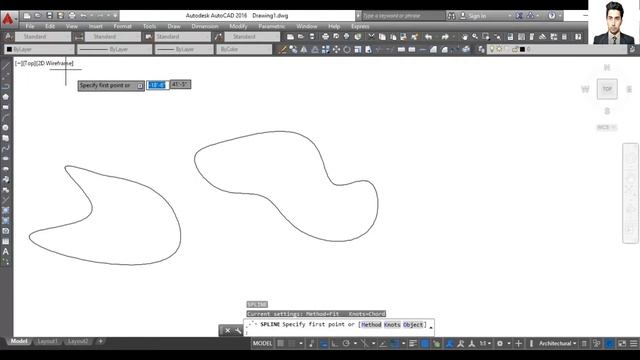Add a new layout with plus tab
Screen dimensions: 640x360
[100, 341]
